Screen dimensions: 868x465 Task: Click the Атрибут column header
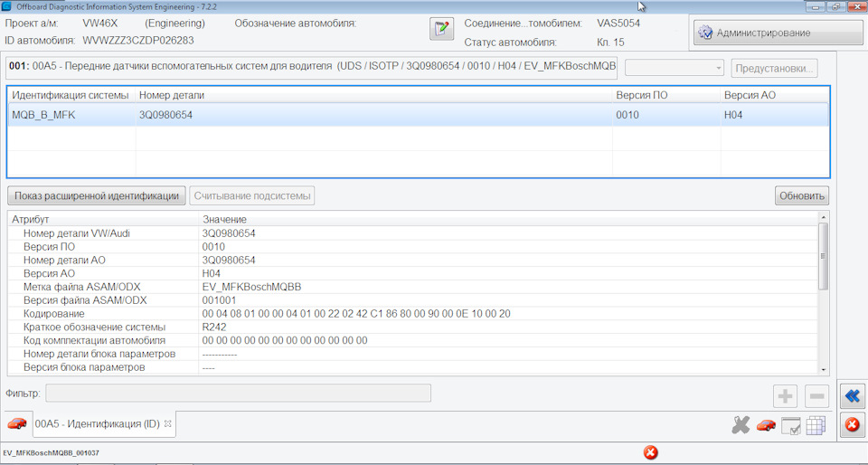(x=103, y=219)
